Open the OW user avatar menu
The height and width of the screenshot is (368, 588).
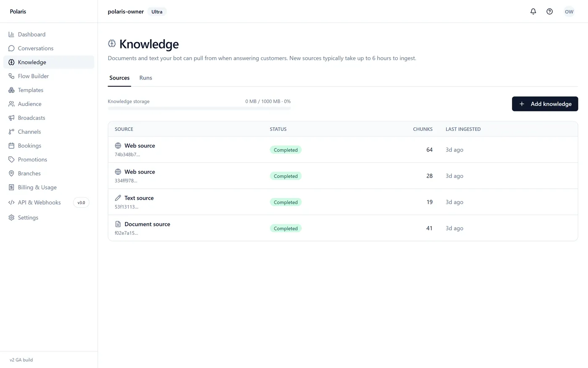tap(569, 11)
